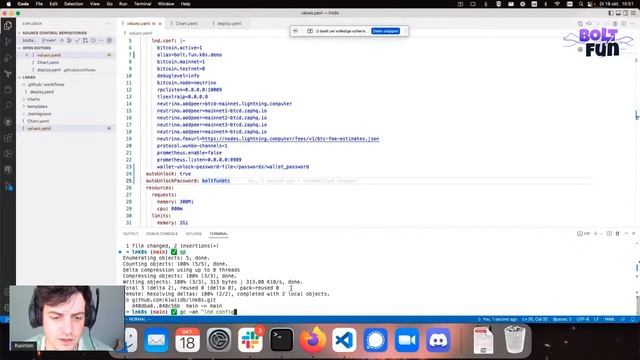Maximize the panel using up chevron
Image resolution: width=640 pixels, height=360 pixels.
click(x=626, y=233)
